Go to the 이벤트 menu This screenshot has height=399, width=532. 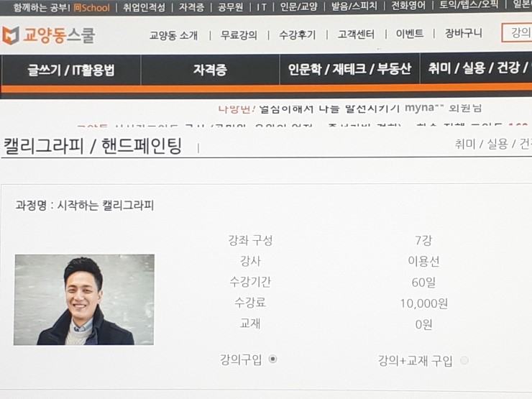point(410,34)
